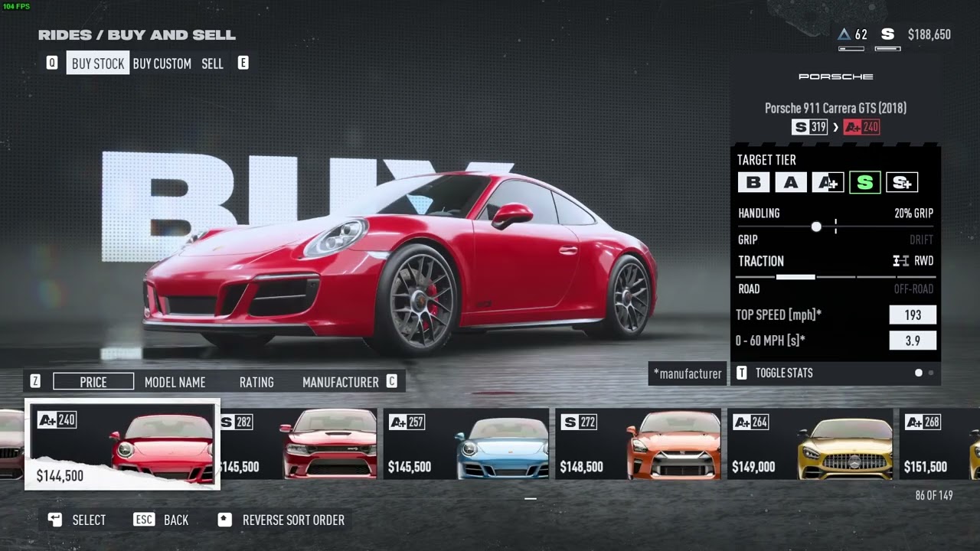Click the level 62 triangle icon
This screenshot has height=551, width=980.
point(844,34)
